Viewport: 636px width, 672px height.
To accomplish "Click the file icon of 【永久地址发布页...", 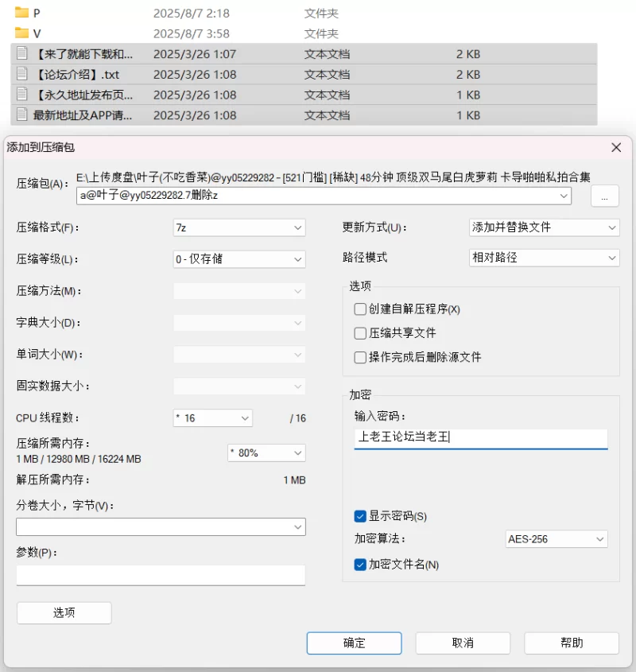I will [x=21, y=95].
